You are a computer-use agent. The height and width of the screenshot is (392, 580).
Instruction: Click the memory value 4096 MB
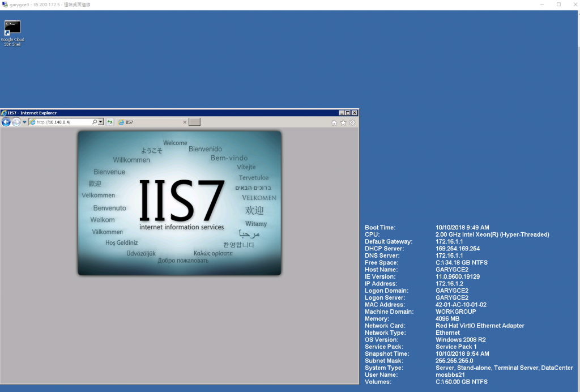pos(447,318)
